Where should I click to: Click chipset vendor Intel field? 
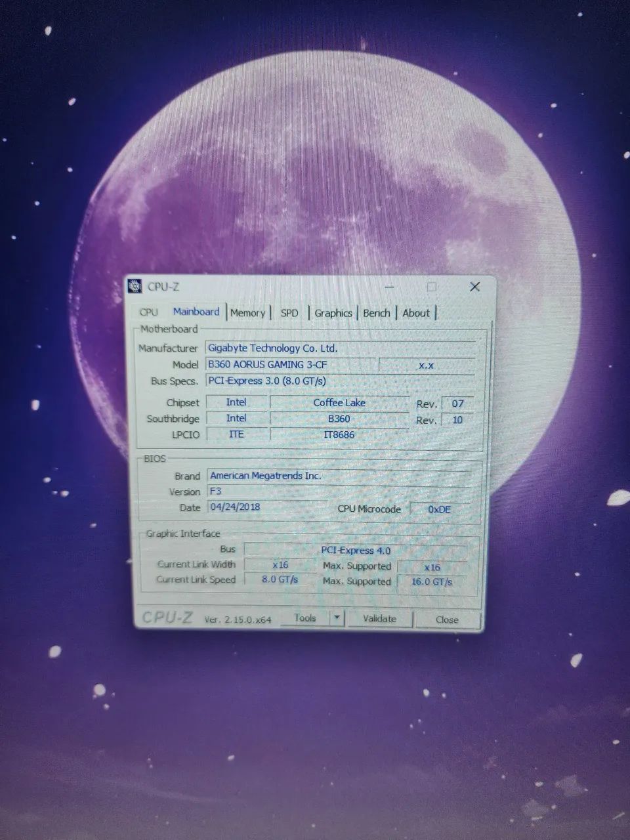[236, 402]
